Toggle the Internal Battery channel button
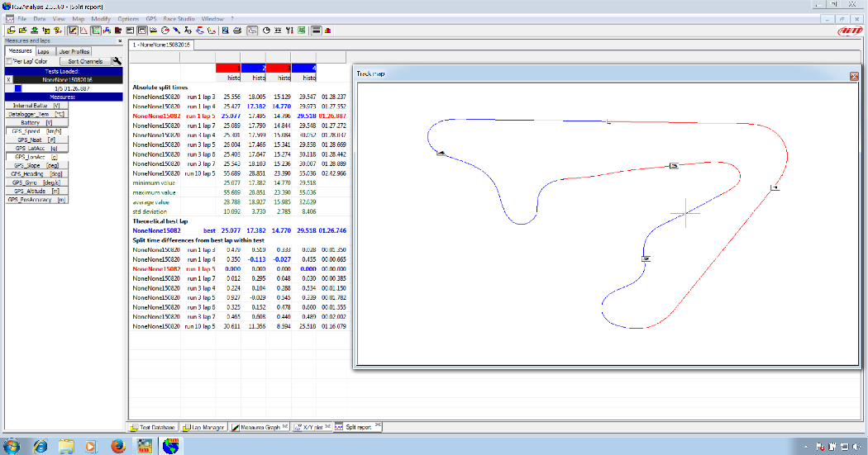This screenshot has height=455, width=868. [36, 106]
